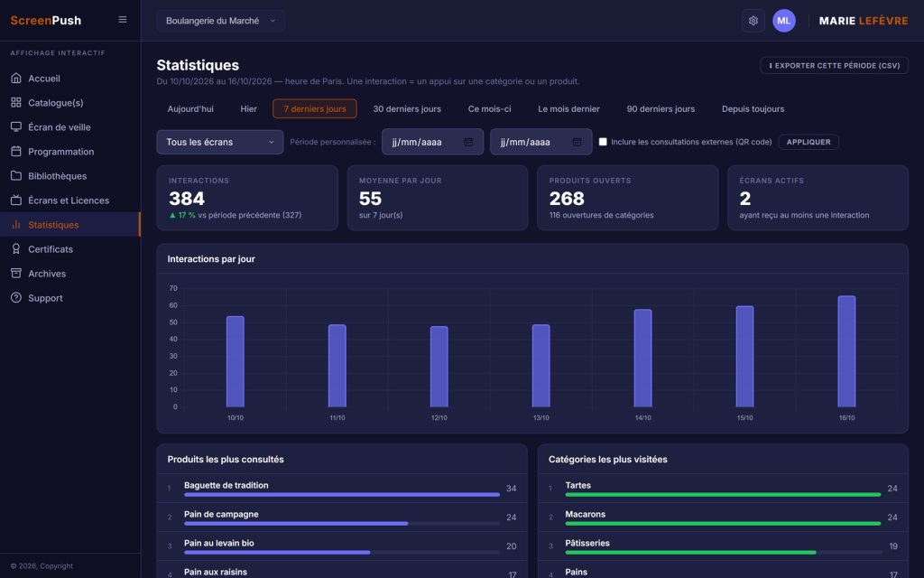Click the 10/10 bar in chart

click(x=236, y=361)
